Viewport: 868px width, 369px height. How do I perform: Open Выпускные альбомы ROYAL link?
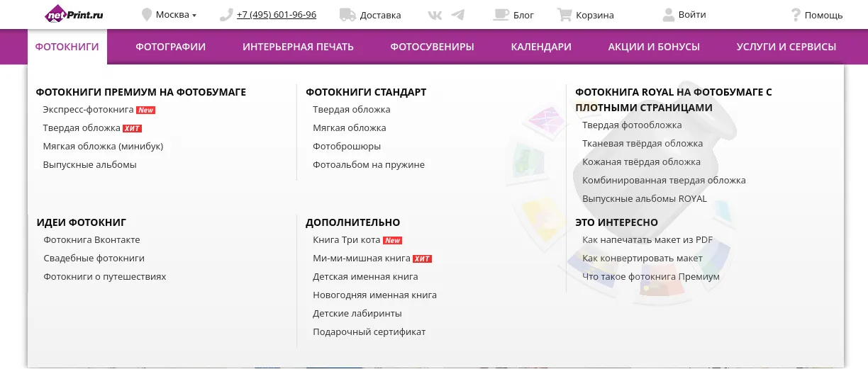coord(645,199)
